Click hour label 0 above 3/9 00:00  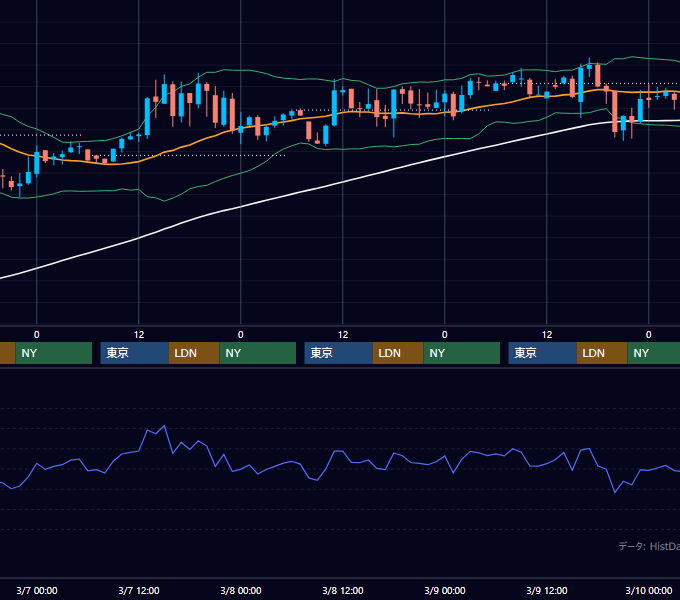click(445, 335)
